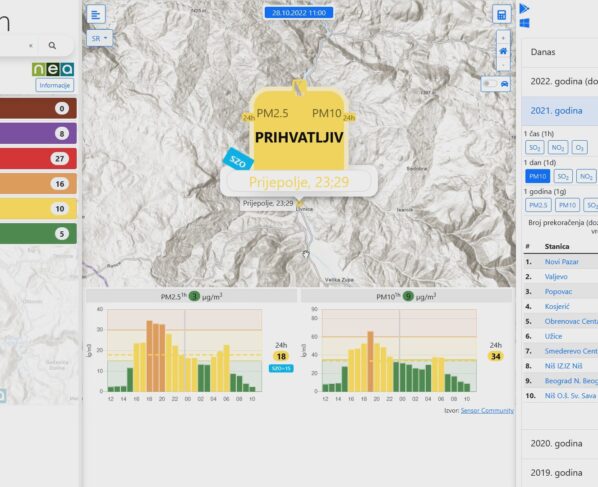Click the red category bar showing 27
The width and height of the screenshot is (598, 487).
point(37,159)
